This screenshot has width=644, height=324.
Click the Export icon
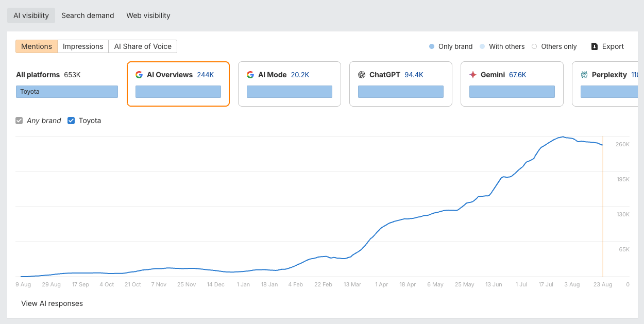coord(595,46)
